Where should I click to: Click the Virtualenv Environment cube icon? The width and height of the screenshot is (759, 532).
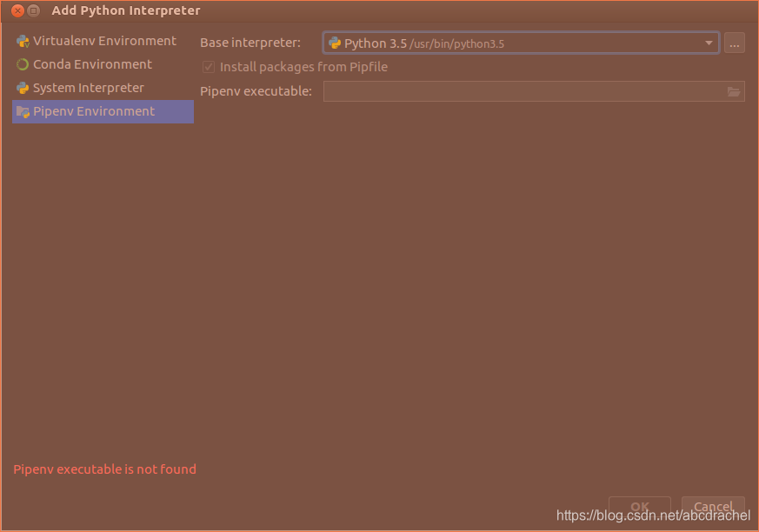22,40
